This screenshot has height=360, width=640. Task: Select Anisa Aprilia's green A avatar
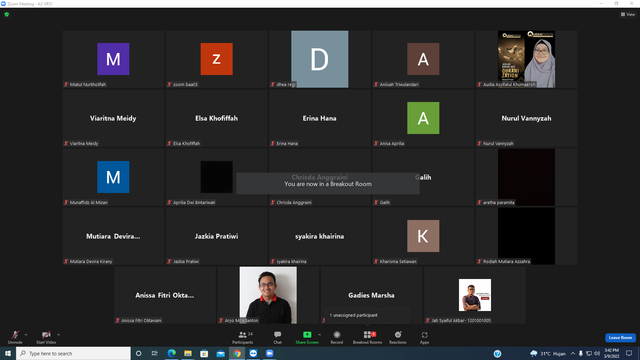(x=423, y=118)
